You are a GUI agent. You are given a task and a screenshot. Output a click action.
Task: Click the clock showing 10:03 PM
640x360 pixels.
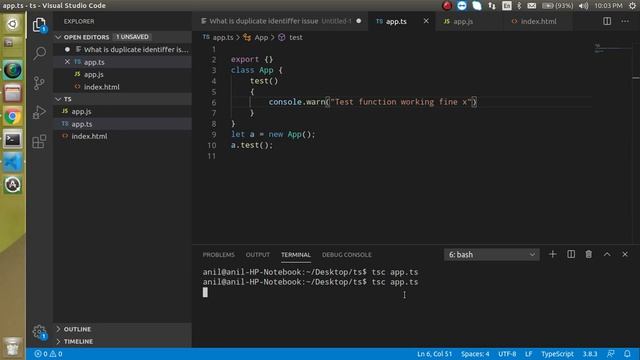pos(608,6)
